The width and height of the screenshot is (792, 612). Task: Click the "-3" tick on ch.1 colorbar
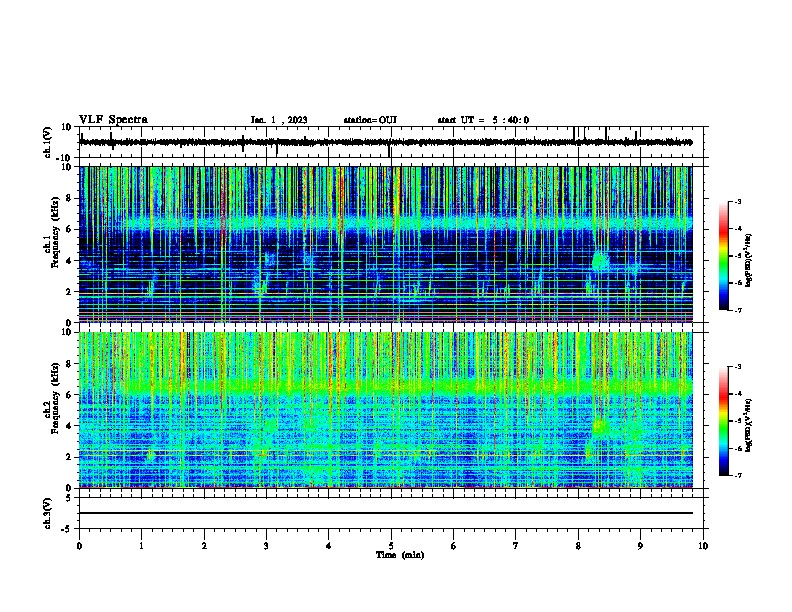[x=737, y=201]
